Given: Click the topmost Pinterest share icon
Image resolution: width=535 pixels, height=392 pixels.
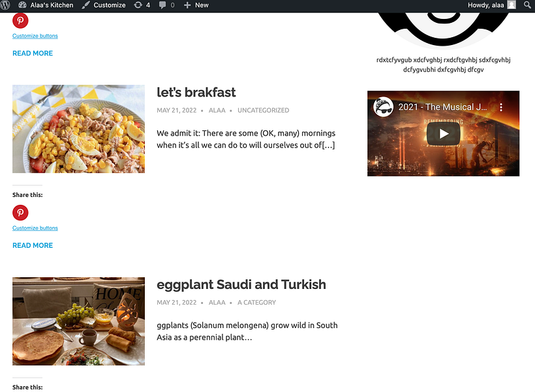Looking at the screenshot, I should [20, 21].
